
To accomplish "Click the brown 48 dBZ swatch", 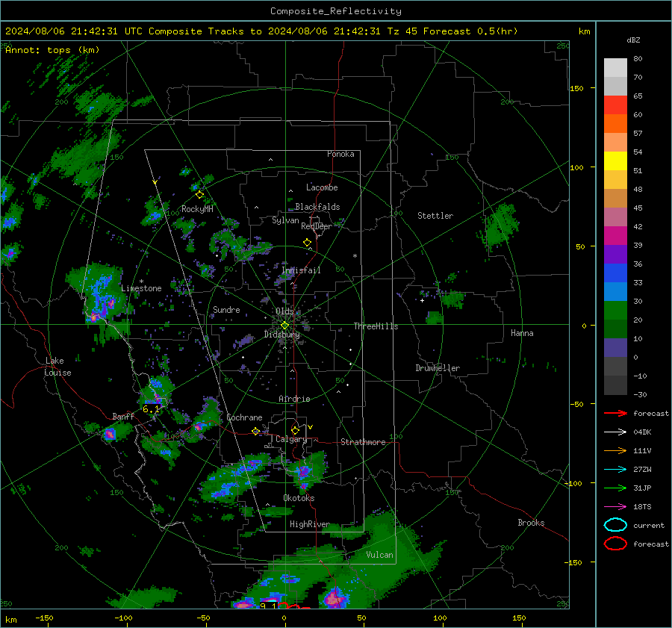I will 615,198.
